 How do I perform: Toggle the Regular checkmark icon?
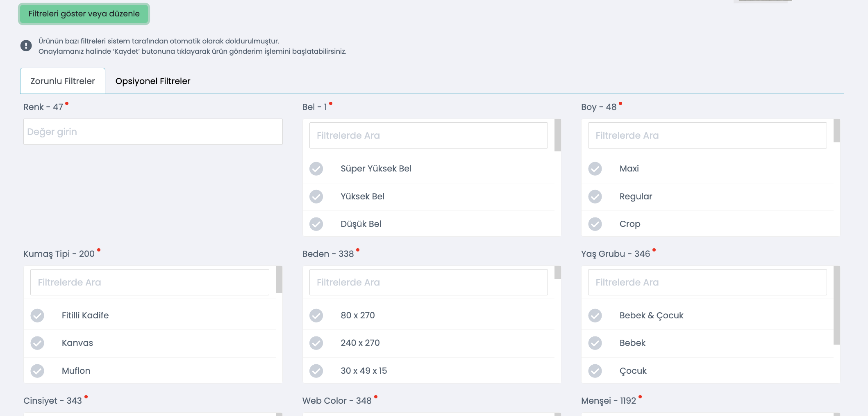pyautogui.click(x=595, y=197)
